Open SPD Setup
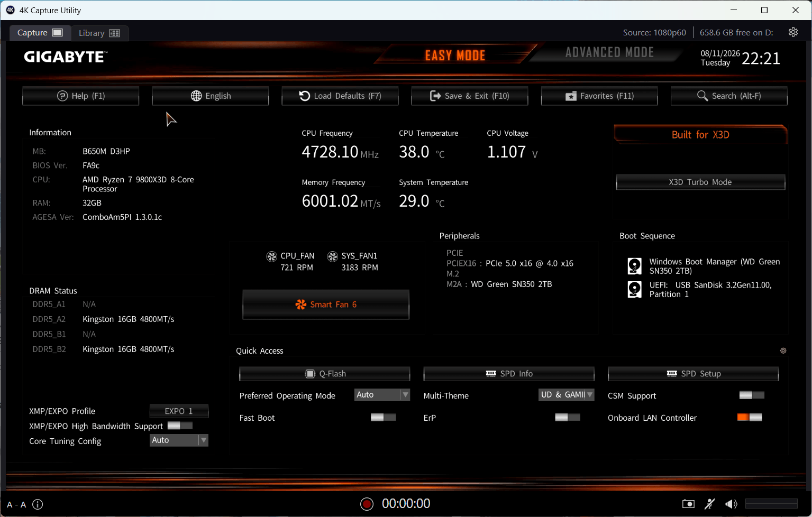The width and height of the screenshot is (812, 517). pos(693,374)
